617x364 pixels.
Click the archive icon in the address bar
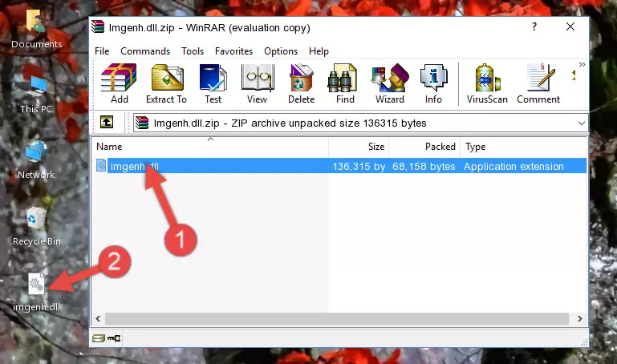pyautogui.click(x=142, y=123)
